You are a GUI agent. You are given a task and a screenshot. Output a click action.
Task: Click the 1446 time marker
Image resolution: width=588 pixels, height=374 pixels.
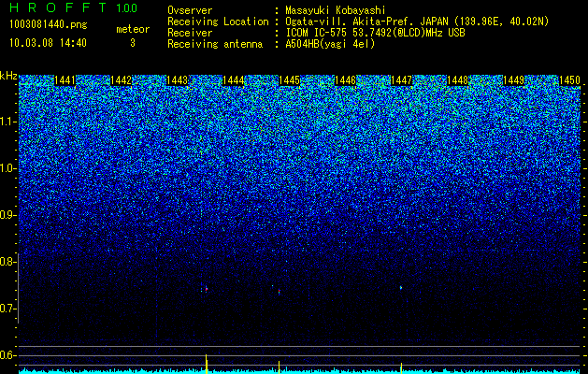[345, 80]
